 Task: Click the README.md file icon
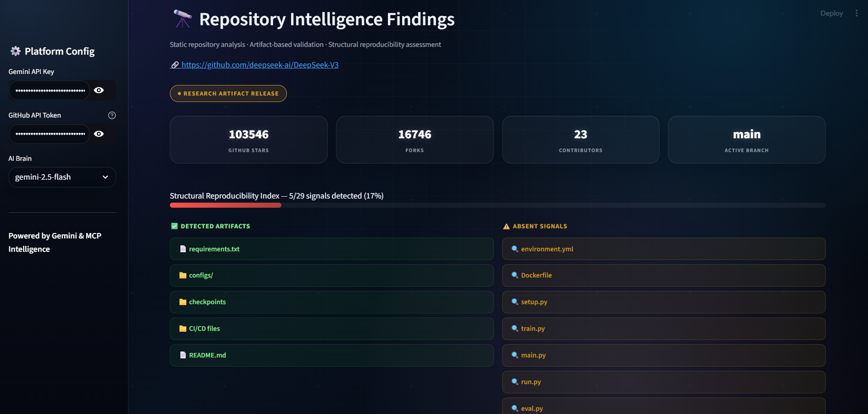pyautogui.click(x=183, y=355)
